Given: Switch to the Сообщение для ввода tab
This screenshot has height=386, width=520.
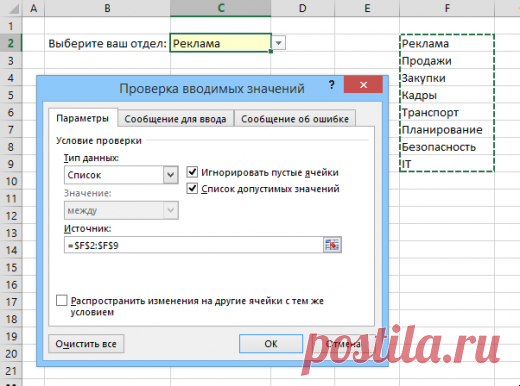Looking at the screenshot, I should [175, 119].
